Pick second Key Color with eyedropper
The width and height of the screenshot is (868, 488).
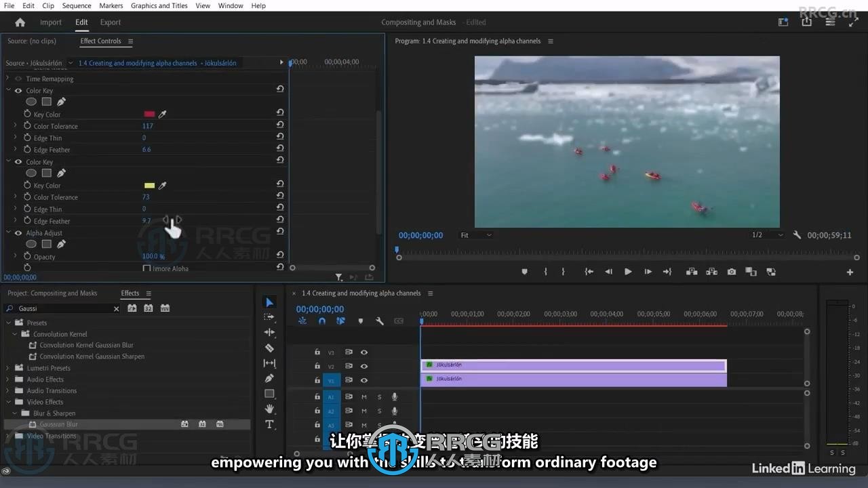(x=162, y=185)
